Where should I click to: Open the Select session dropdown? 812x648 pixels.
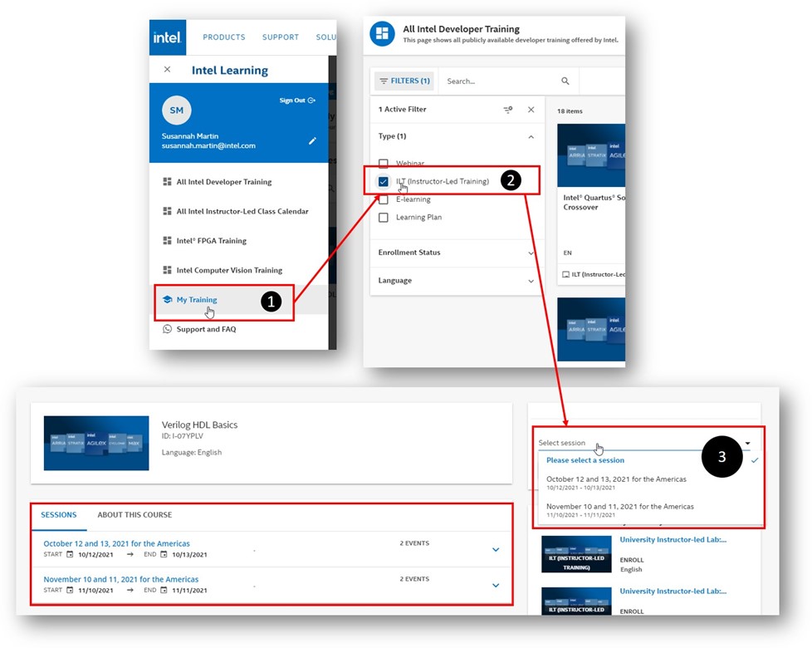coord(644,443)
